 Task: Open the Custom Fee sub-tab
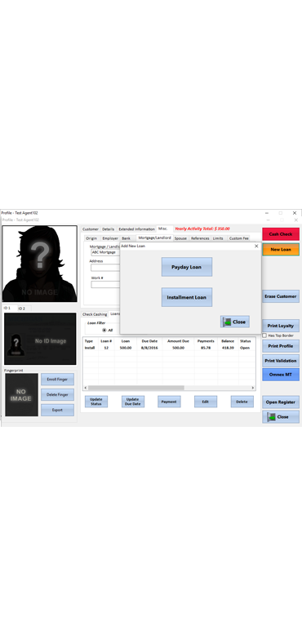point(238,238)
